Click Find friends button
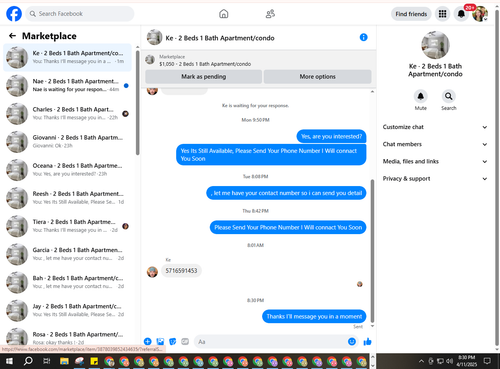 [x=411, y=14]
